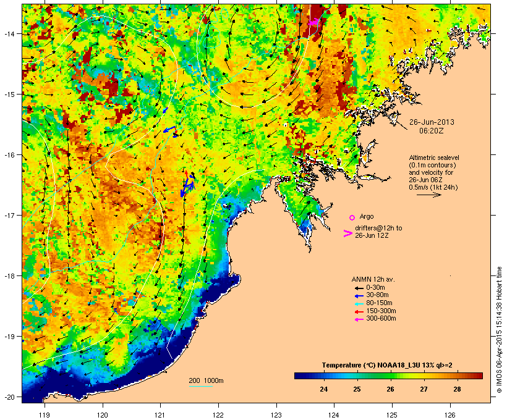Click the colorbar tick label 25
Viewport: 507px width, 420px height.
[x=357, y=389]
